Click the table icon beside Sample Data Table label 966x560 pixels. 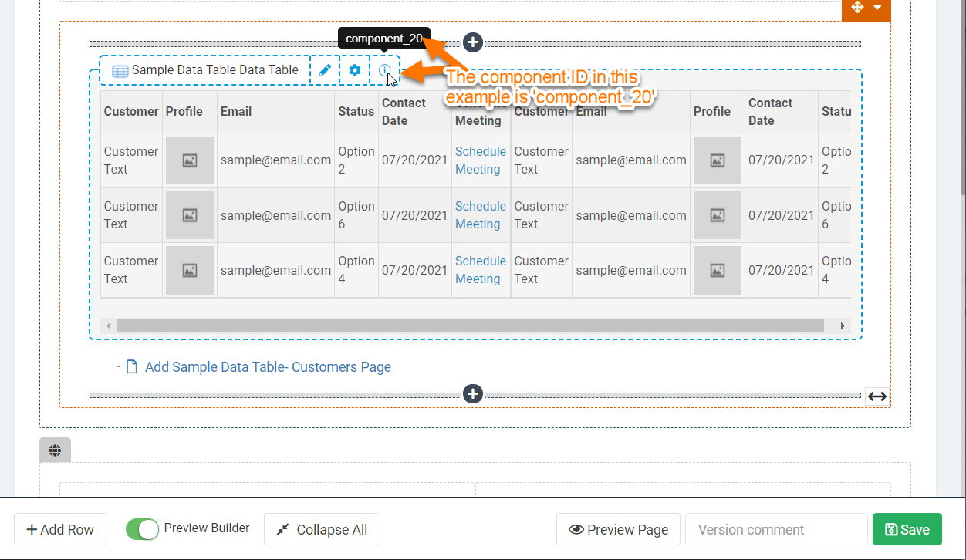pyautogui.click(x=120, y=71)
